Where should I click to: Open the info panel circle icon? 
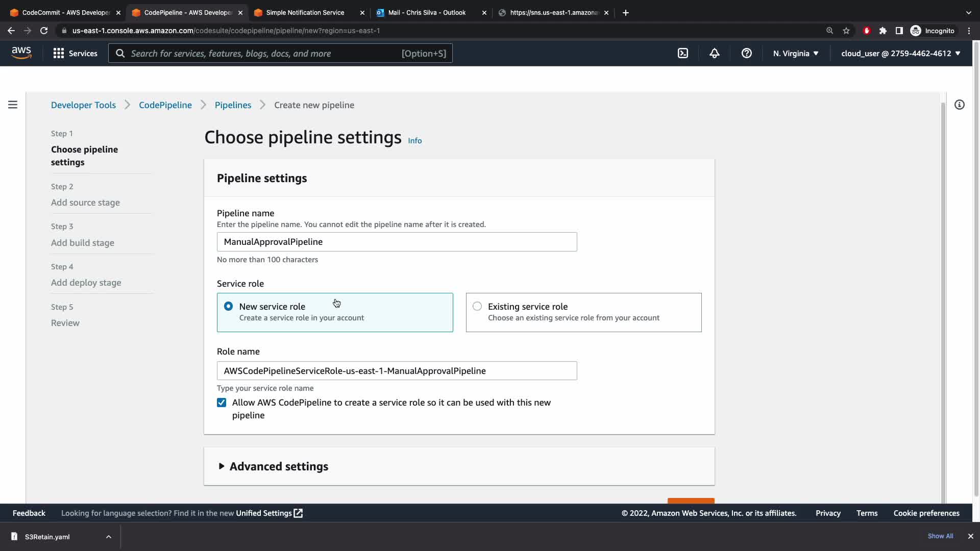pyautogui.click(x=960, y=105)
